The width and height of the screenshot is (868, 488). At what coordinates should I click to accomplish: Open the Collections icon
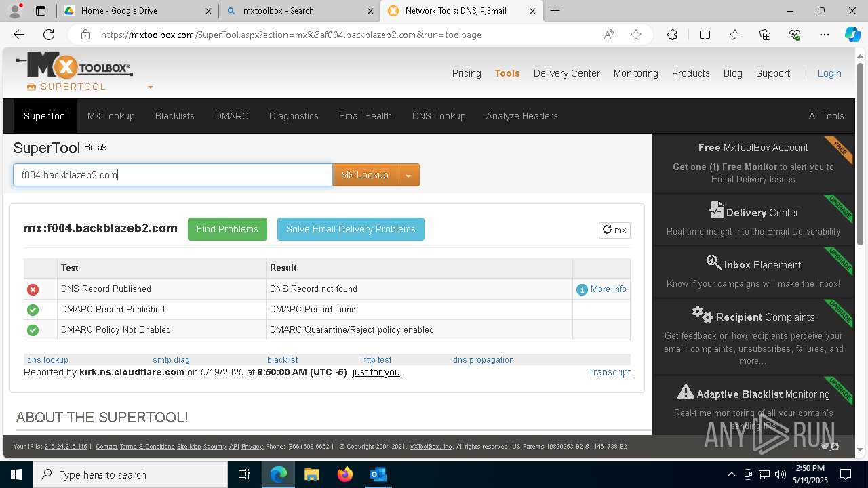(765, 35)
